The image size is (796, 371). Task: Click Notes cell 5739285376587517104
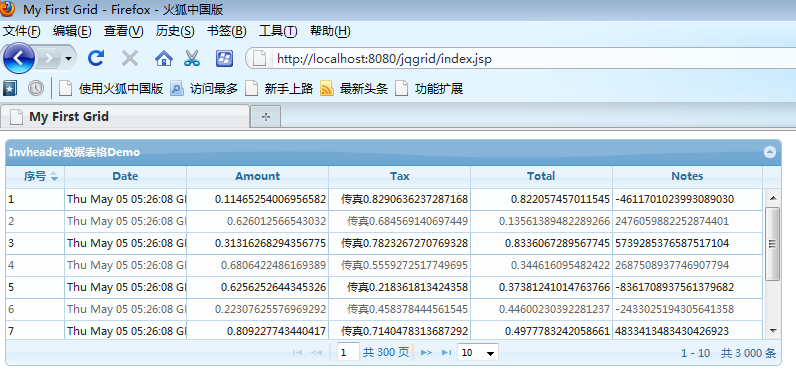click(x=687, y=243)
